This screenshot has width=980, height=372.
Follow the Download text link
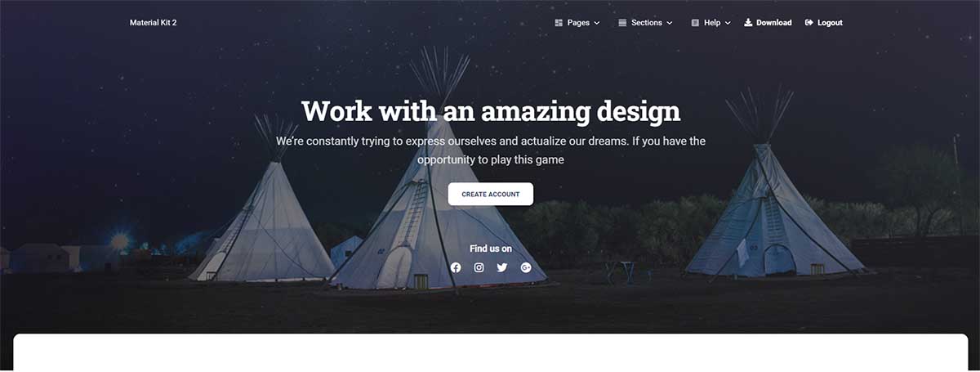(774, 23)
